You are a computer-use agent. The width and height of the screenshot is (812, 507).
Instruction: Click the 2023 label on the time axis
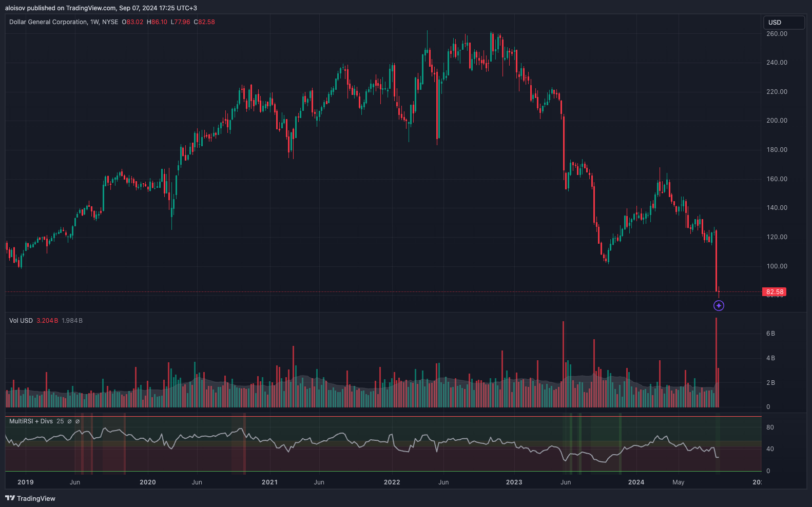[514, 482]
